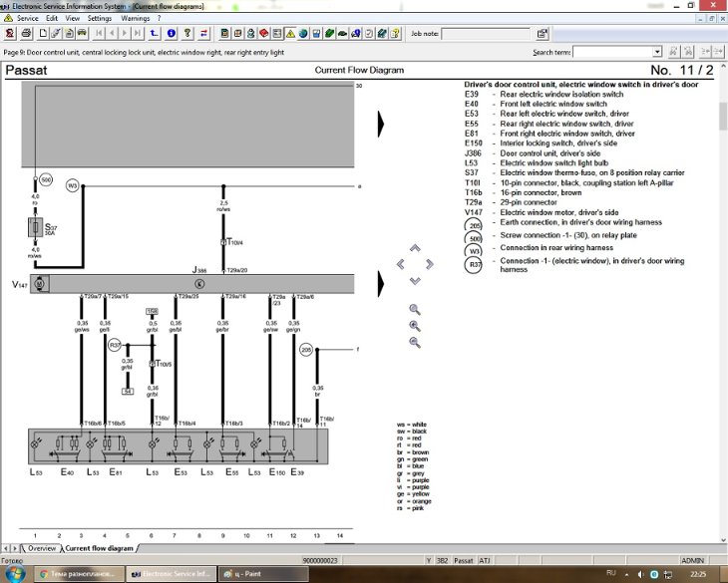Click legend entry 'Door control unit, driver's side'
Screen dimensions: 728x583
[549, 153]
